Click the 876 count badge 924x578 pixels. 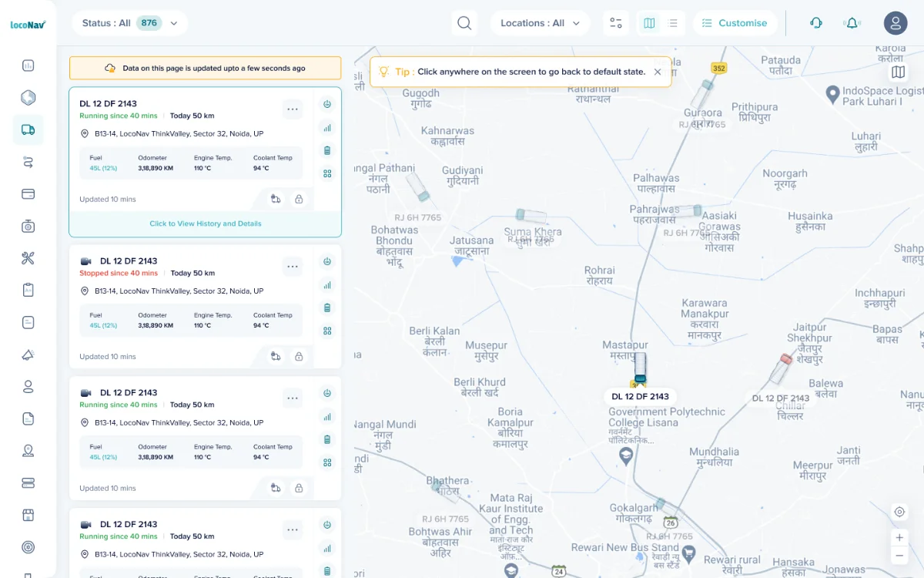tap(149, 23)
